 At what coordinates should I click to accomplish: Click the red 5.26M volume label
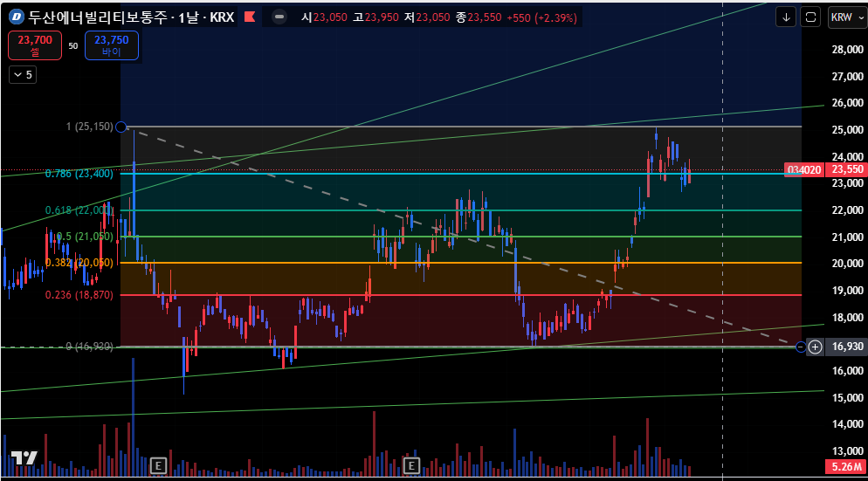[x=846, y=467]
